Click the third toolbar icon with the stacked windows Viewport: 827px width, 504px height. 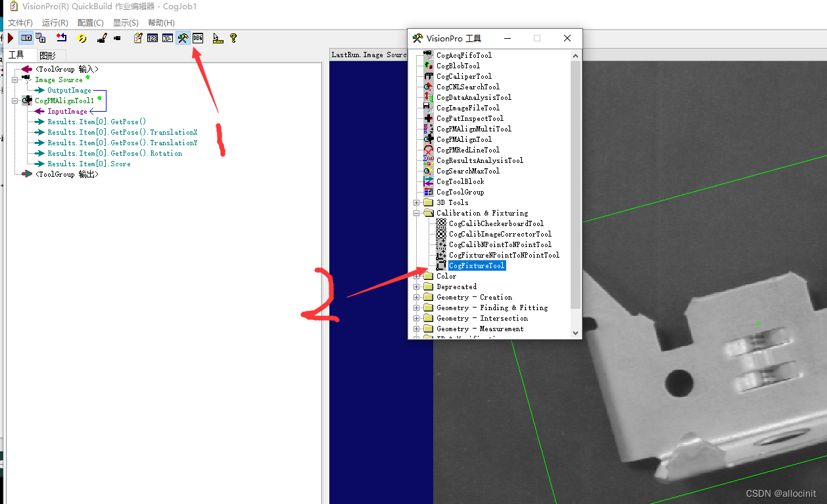point(40,38)
